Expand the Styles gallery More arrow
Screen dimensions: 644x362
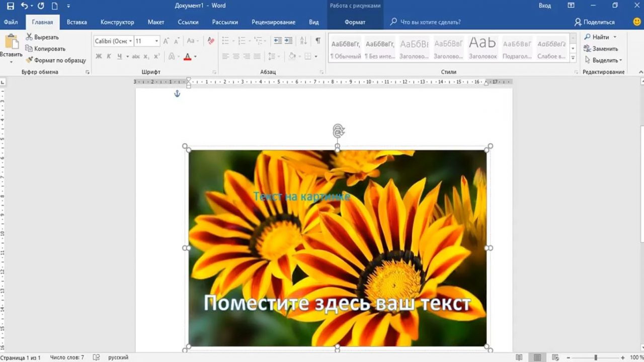click(573, 58)
